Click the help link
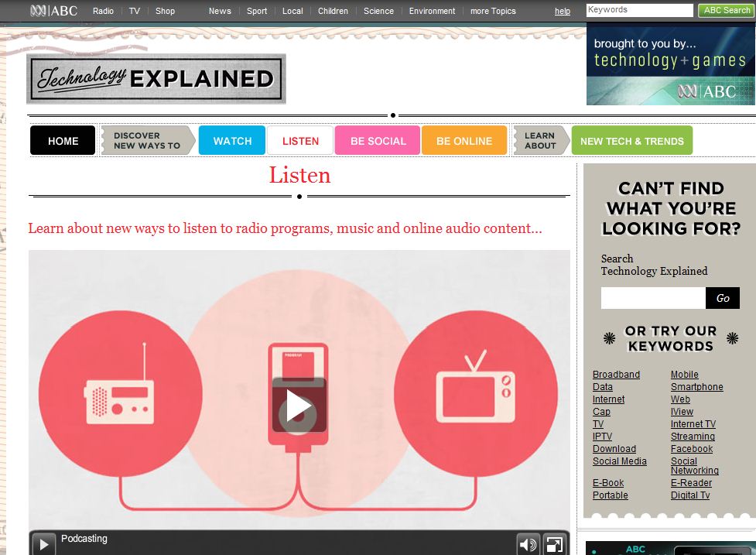 563,11
